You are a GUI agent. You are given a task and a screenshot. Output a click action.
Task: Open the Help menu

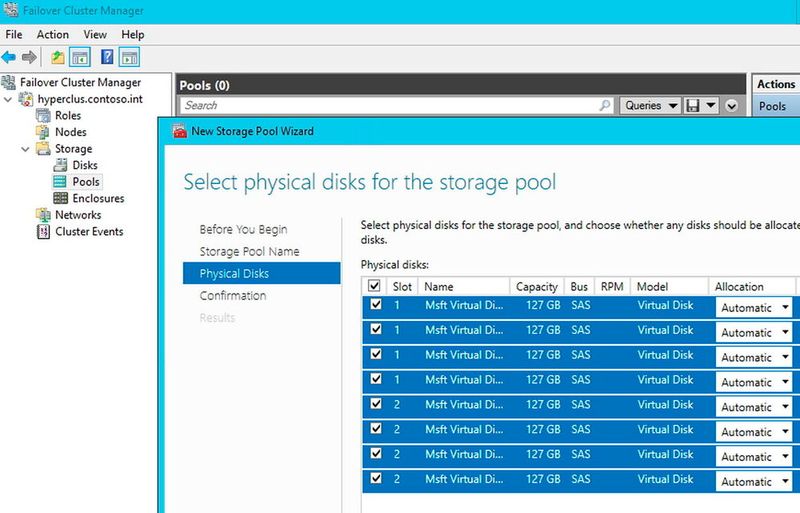[x=133, y=34]
